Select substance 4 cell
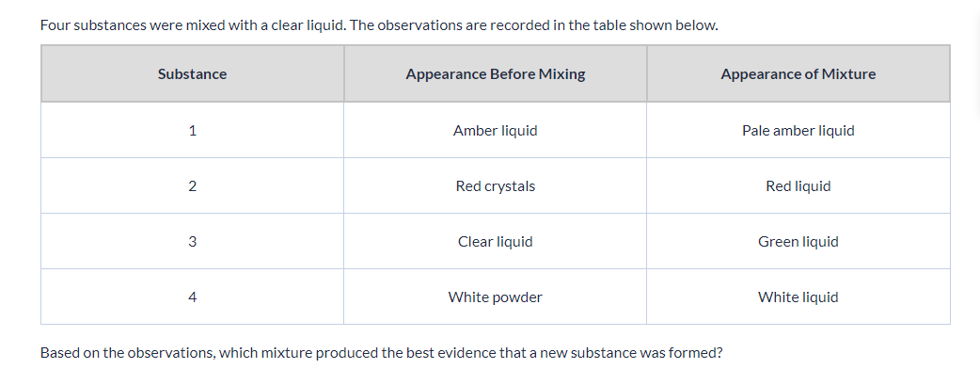Screen dimensions: 980x369 192,297
